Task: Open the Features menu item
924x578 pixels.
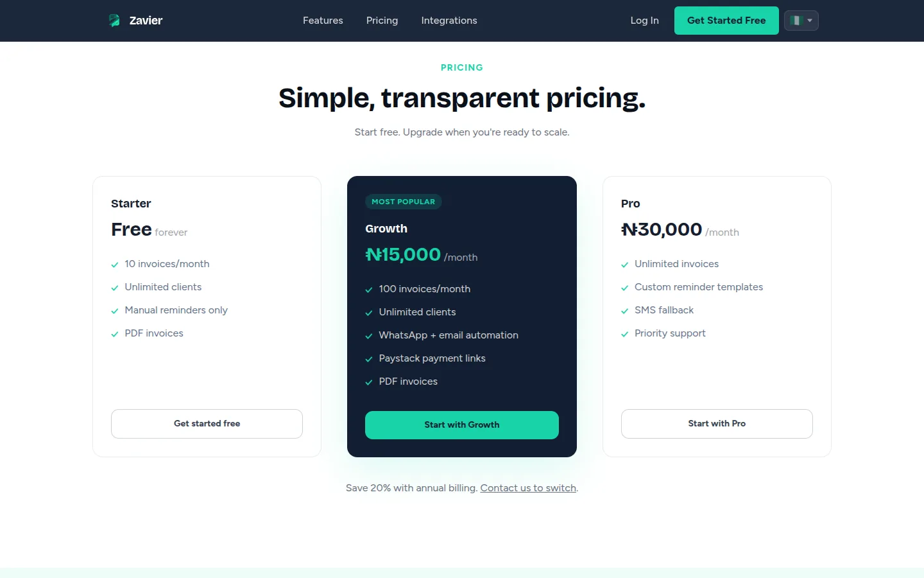Action: [323, 21]
